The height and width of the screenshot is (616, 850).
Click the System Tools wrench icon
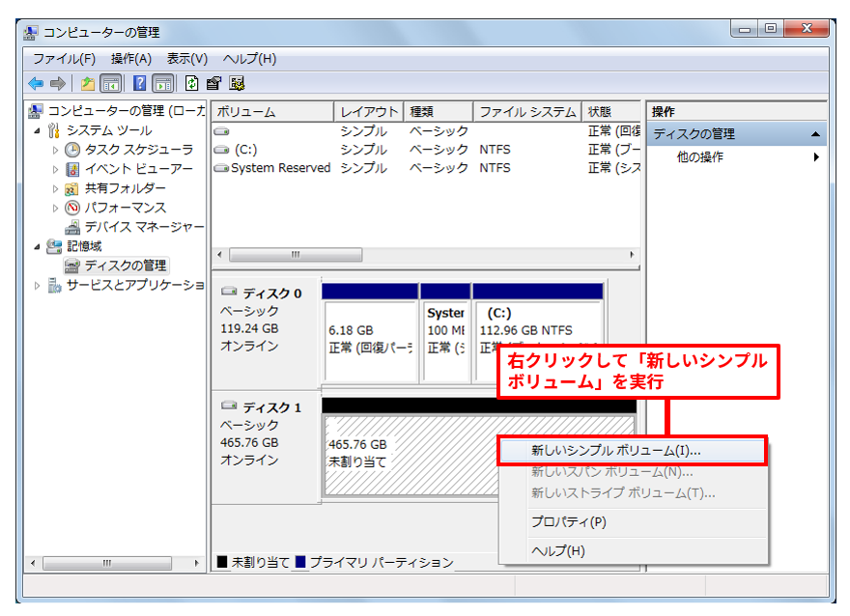coord(54,130)
